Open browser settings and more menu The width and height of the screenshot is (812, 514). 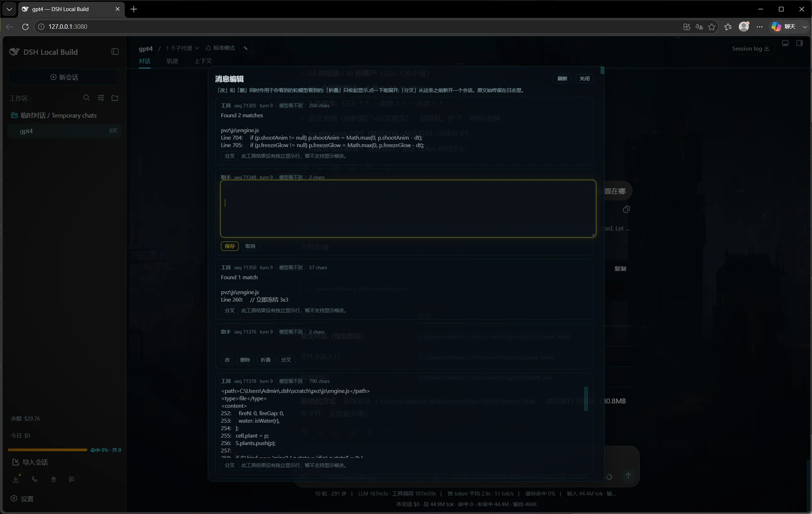pyautogui.click(x=759, y=27)
